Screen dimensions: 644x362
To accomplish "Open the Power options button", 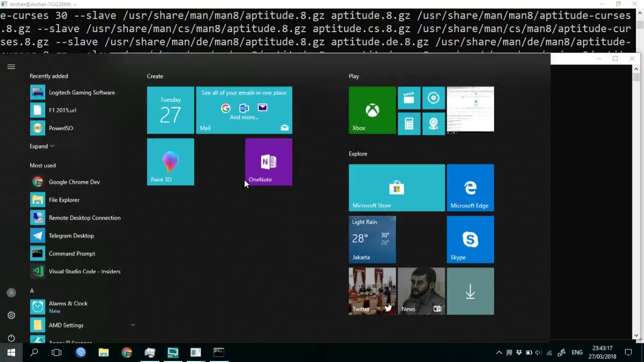I will coord(11,338).
